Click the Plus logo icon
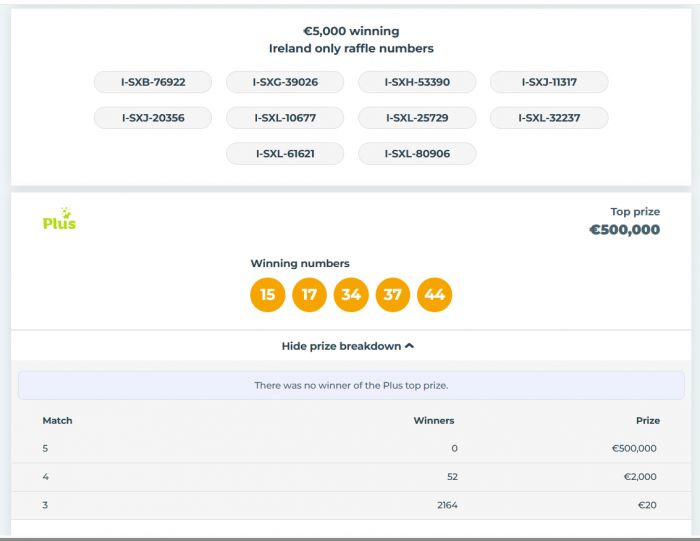 [x=59, y=220]
